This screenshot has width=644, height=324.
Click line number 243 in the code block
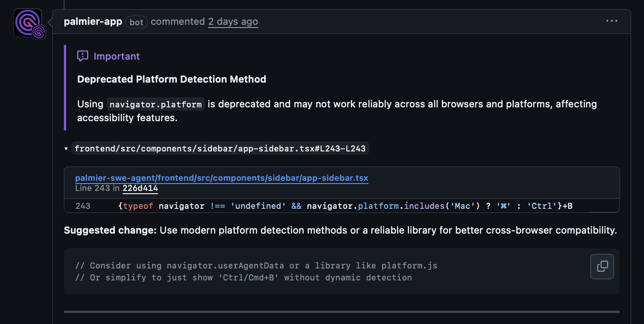click(83, 206)
